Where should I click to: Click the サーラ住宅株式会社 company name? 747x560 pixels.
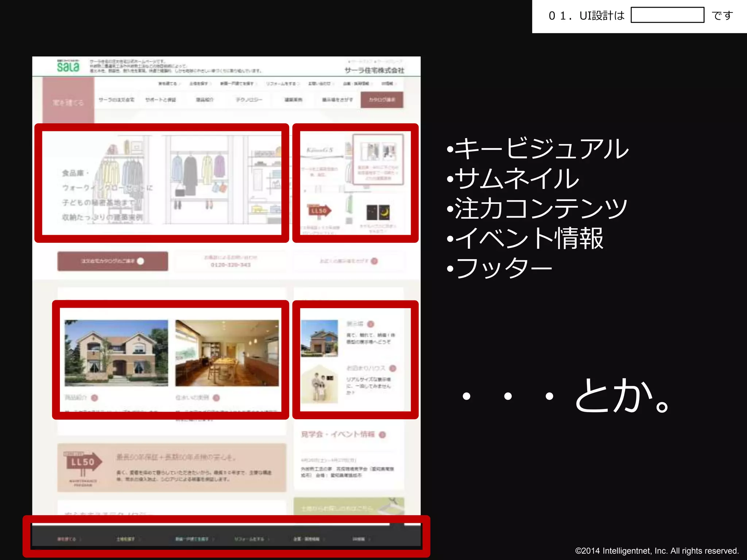375,70
